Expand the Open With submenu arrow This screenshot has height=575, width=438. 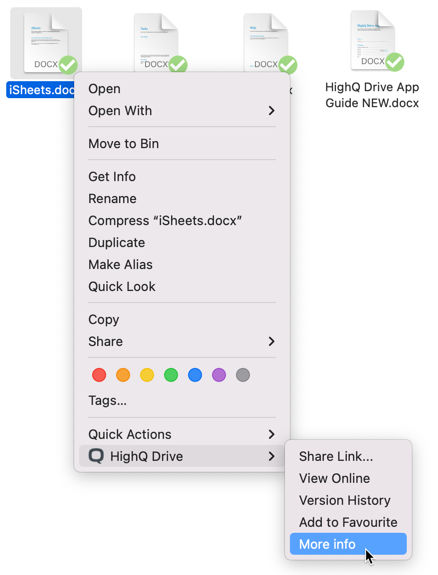(x=271, y=110)
